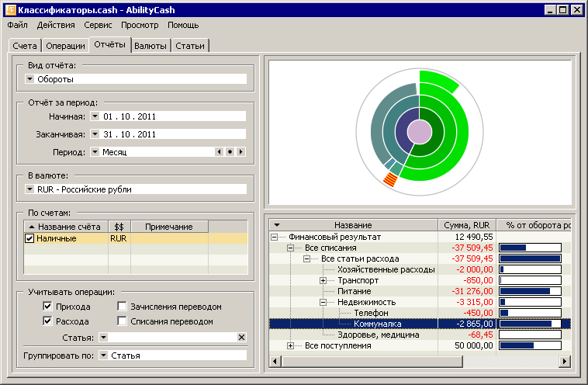Click the next period arrow button
The width and height of the screenshot is (588, 385).
[x=241, y=152]
